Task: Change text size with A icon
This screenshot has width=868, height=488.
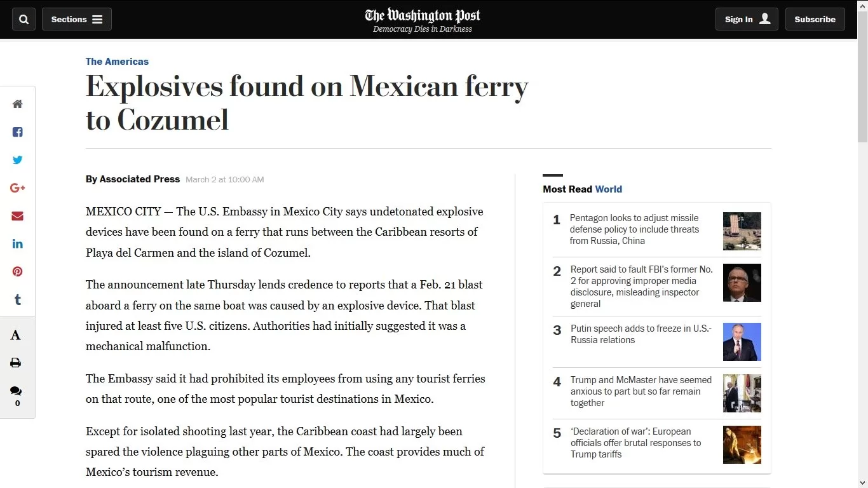Action: tap(16, 335)
